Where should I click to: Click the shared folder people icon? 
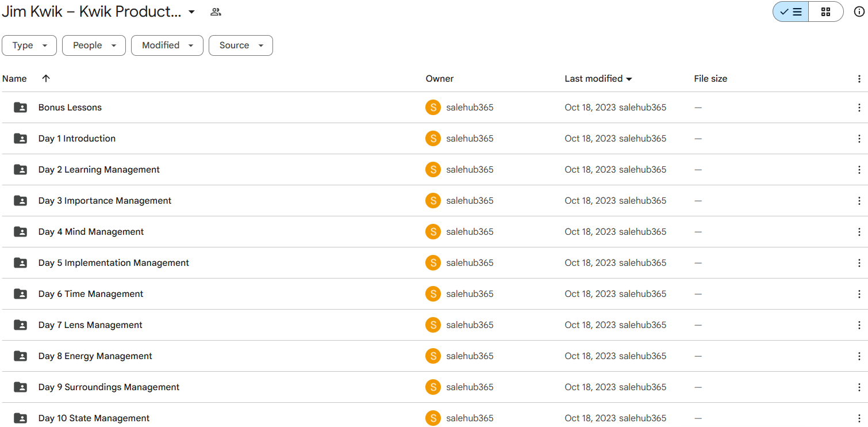click(216, 12)
